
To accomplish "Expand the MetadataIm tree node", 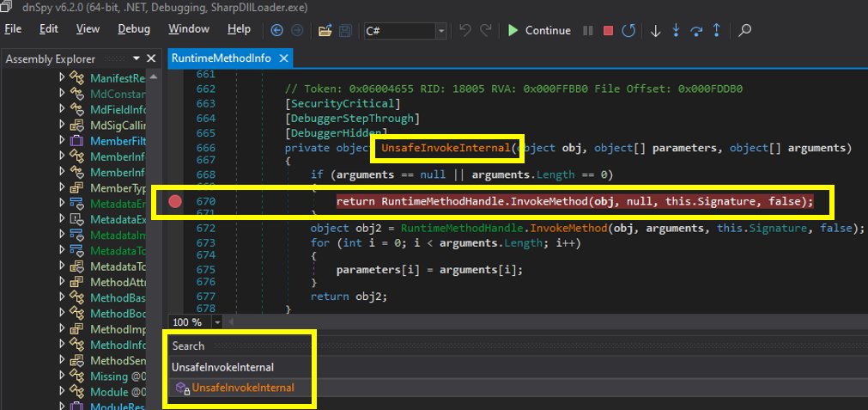I will point(62,235).
